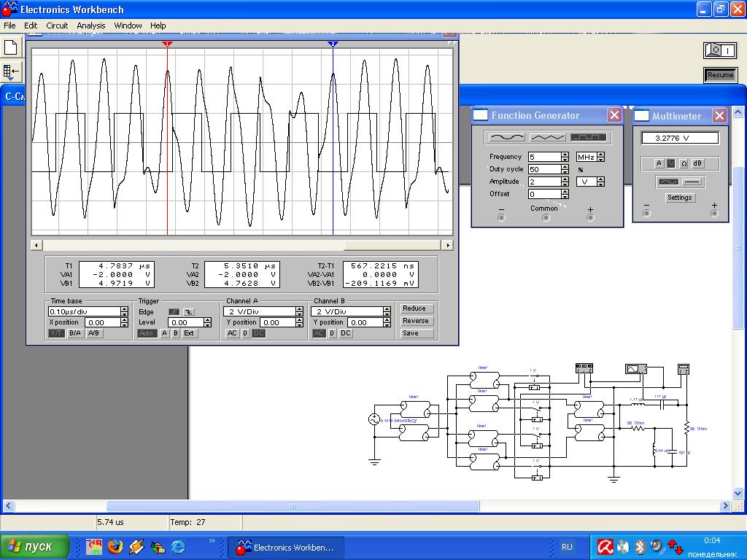The height and width of the screenshot is (560, 747).
Task: Open the Analysis menu
Action: 91,26
